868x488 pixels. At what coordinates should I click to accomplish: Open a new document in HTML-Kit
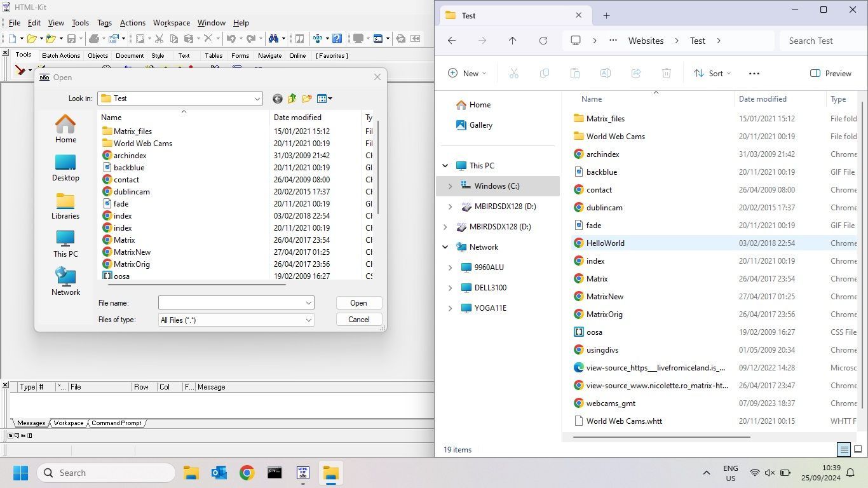pyautogui.click(x=13, y=37)
